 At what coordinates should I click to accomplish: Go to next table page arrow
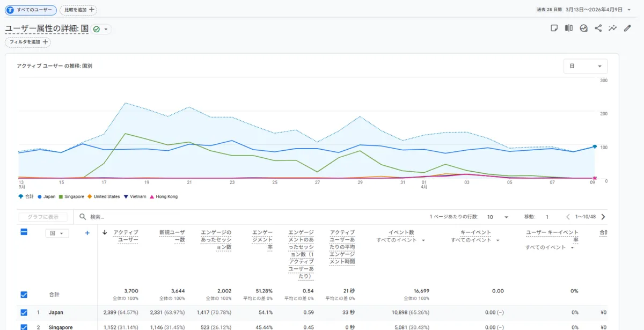(603, 217)
